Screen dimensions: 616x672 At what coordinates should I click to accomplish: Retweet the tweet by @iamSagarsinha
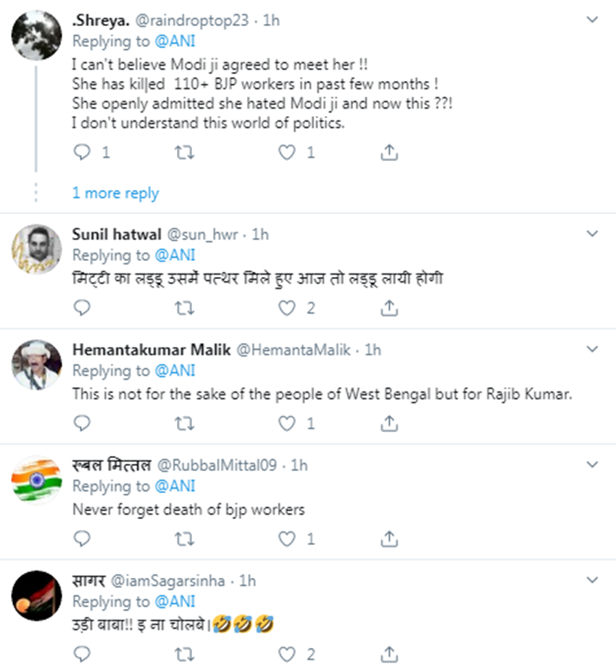coord(185,655)
